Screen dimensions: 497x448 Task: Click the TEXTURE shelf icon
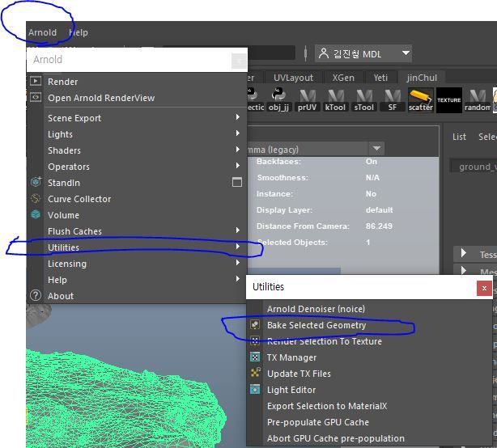point(449,100)
